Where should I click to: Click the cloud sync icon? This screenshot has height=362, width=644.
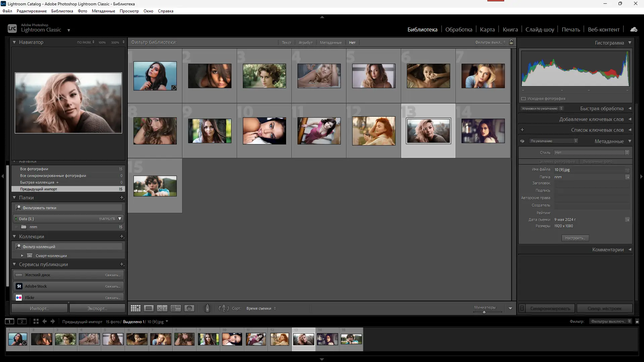click(x=634, y=29)
